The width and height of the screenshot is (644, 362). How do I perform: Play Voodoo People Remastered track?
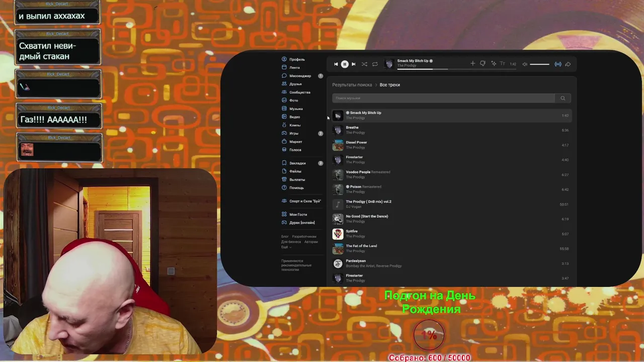point(451,174)
